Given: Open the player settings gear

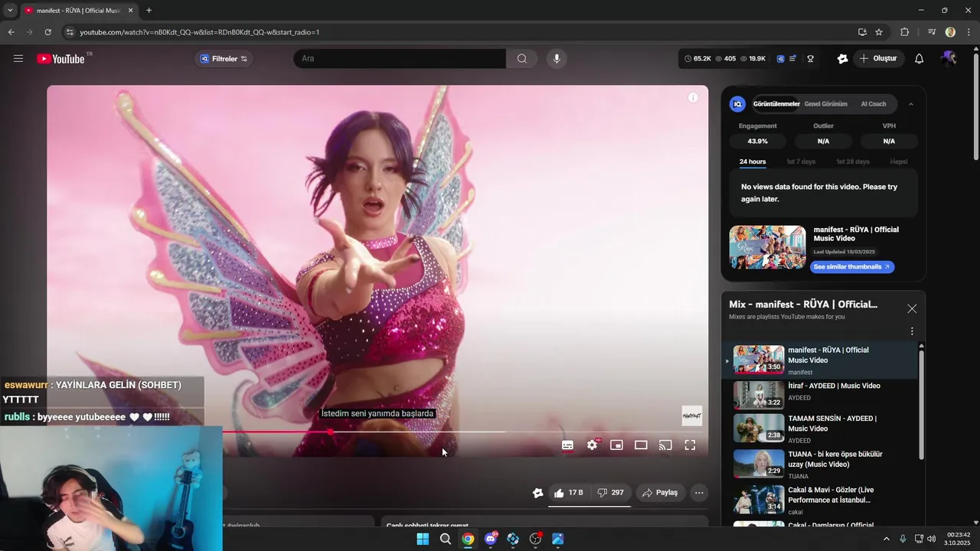Looking at the screenshot, I should 592,445.
